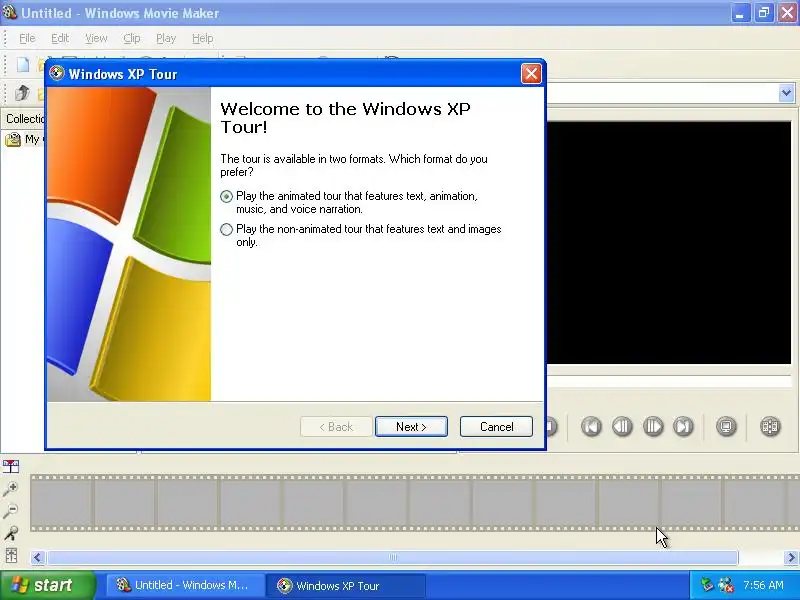
Task: Click the storyboard scrollbar right arrow
Action: click(791, 557)
